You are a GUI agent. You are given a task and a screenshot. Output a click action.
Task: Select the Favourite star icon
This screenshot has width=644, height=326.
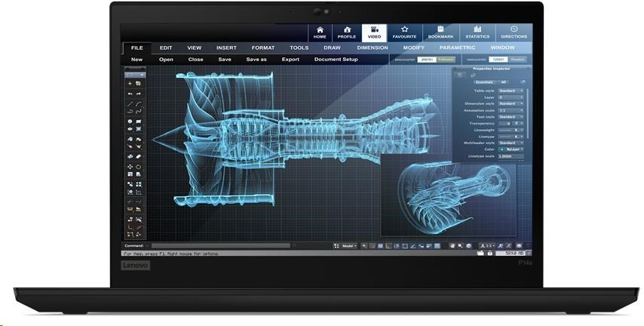(405, 32)
